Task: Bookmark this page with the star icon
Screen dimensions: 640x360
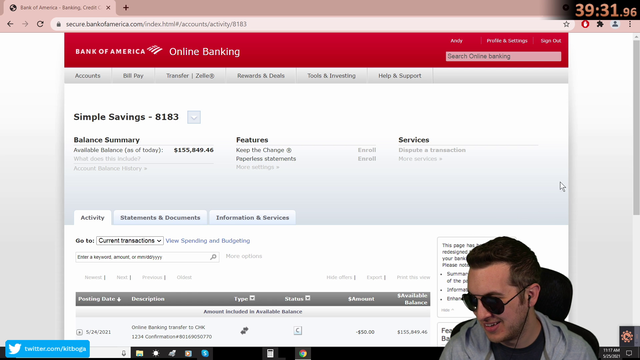Action: [566, 24]
